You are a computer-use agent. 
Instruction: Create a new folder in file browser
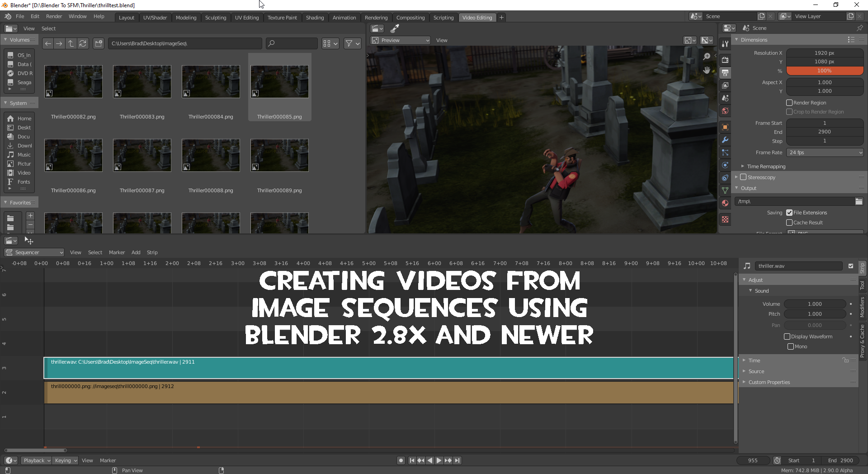coord(99,43)
